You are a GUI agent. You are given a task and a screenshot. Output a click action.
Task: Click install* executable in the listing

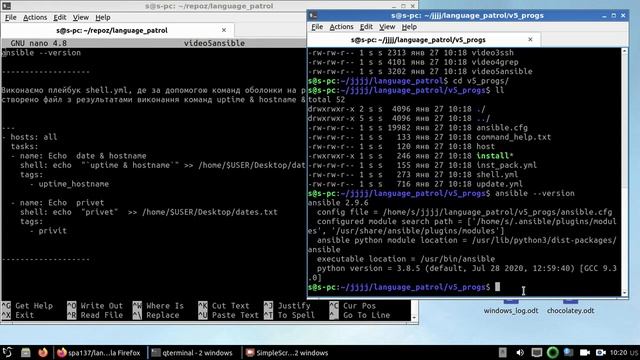495,156
